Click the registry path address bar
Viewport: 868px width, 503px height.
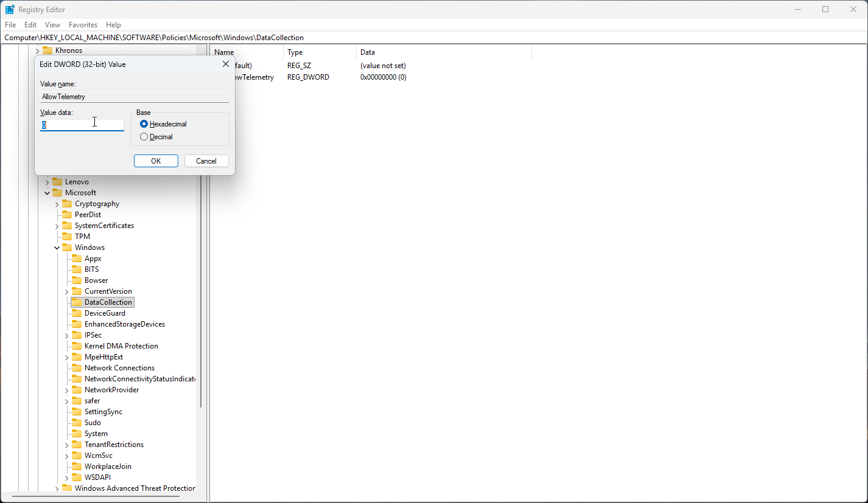pos(434,38)
